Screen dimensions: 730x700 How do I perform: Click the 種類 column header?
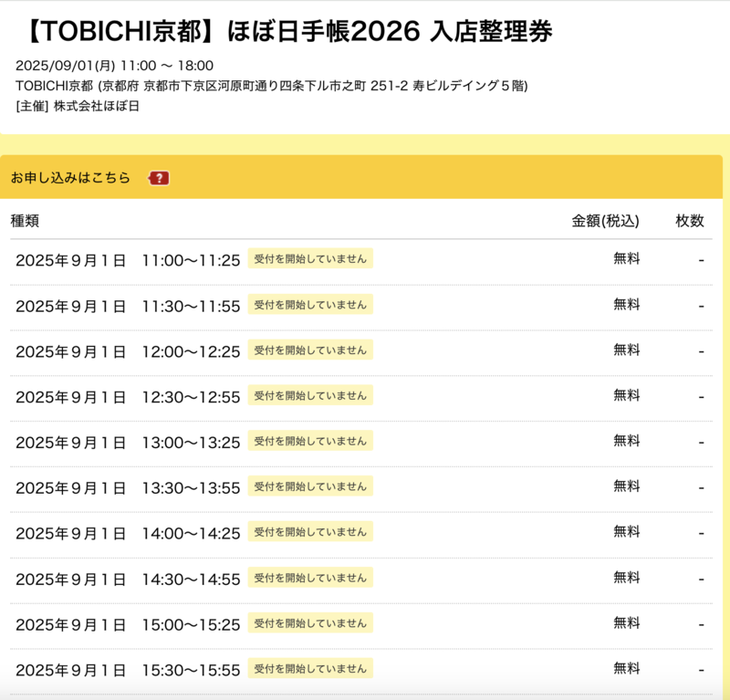[x=25, y=221]
